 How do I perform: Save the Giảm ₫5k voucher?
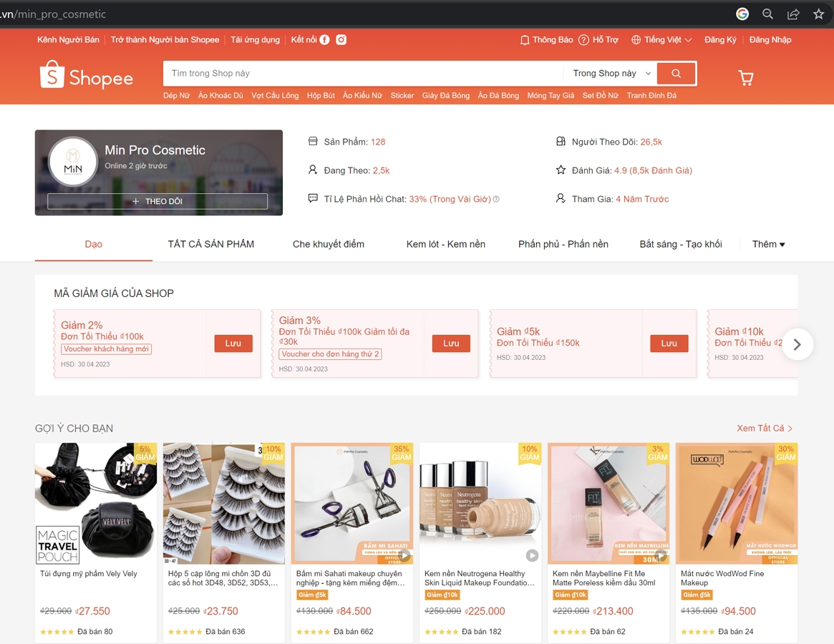[x=669, y=343]
